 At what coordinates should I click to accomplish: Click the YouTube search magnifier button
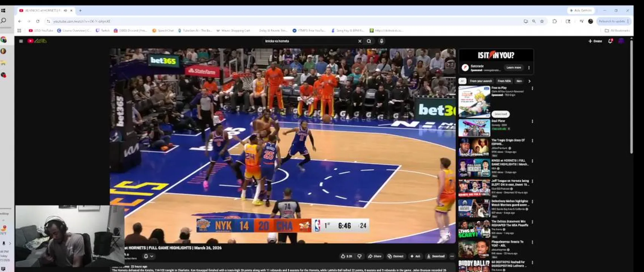[369, 41]
